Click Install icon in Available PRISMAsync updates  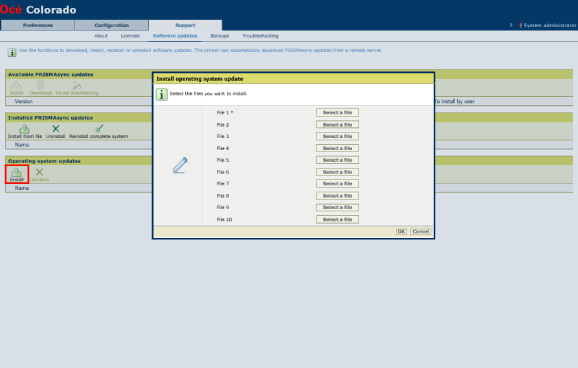pyautogui.click(x=17, y=88)
